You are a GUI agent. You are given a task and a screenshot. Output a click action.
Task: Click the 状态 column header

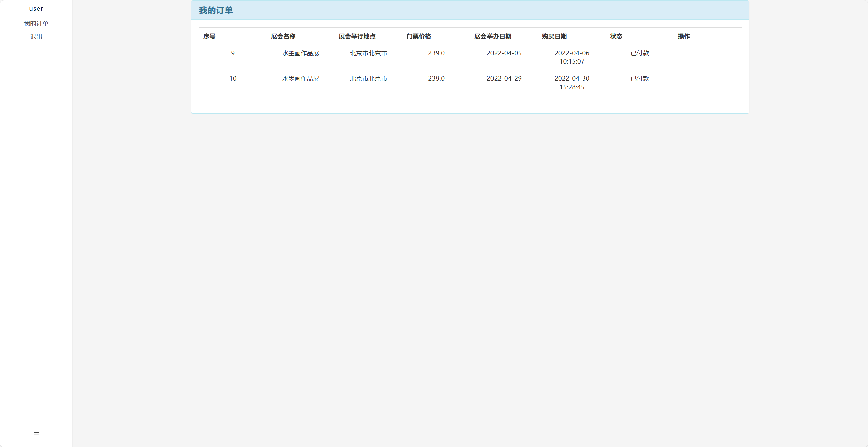(616, 36)
